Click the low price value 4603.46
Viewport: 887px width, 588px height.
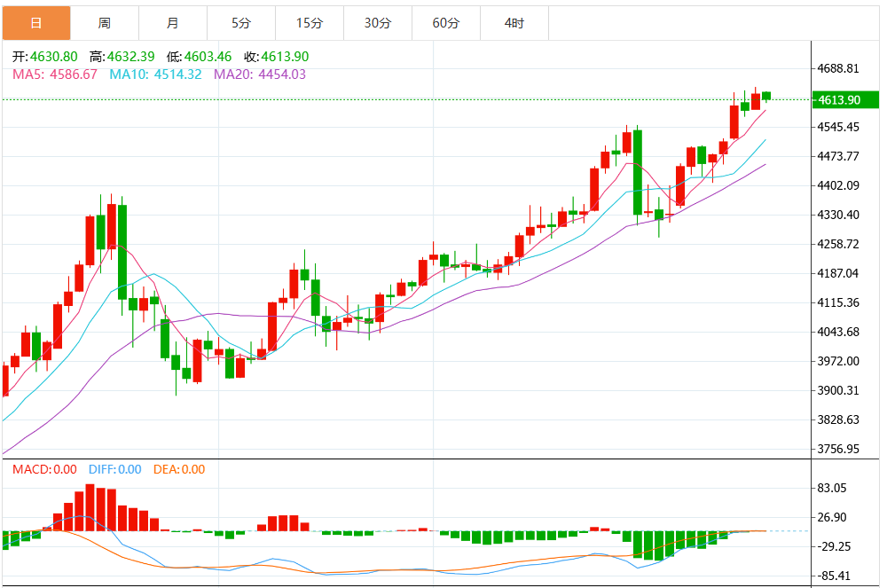point(208,57)
